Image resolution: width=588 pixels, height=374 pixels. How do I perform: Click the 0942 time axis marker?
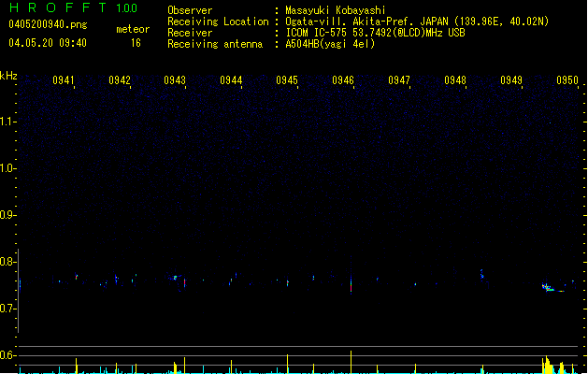pyautogui.click(x=120, y=80)
